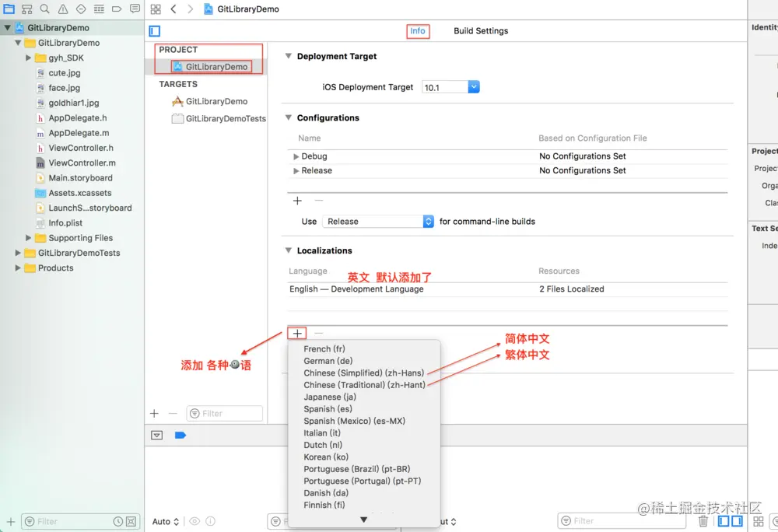Click the console Filter field at bottom right

click(622, 521)
